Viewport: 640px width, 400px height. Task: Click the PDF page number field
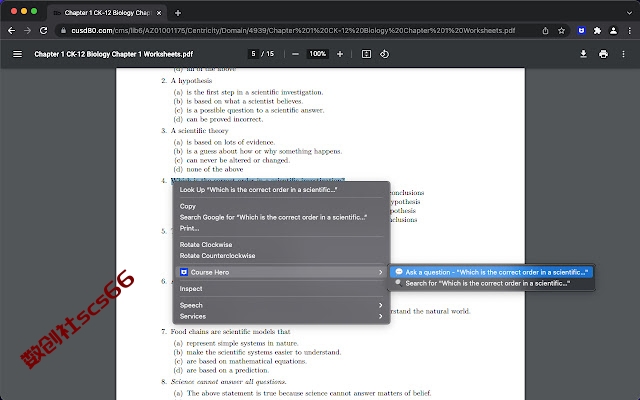[253, 54]
